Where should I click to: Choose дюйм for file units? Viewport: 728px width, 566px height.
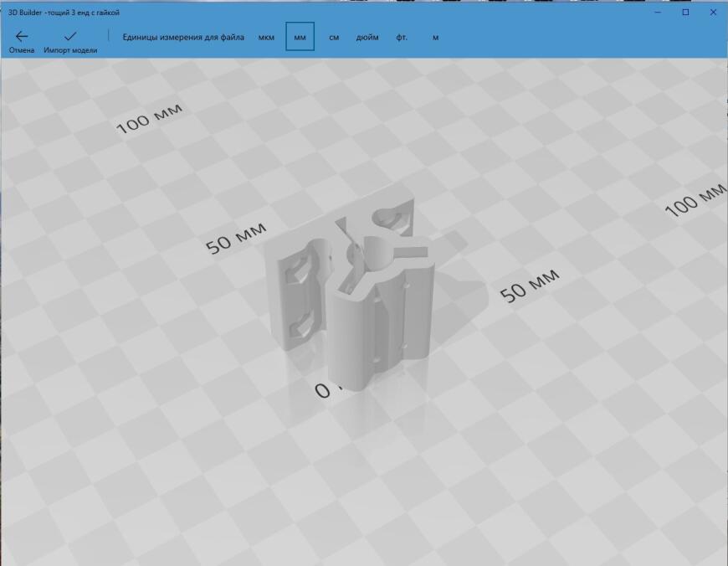click(x=369, y=37)
